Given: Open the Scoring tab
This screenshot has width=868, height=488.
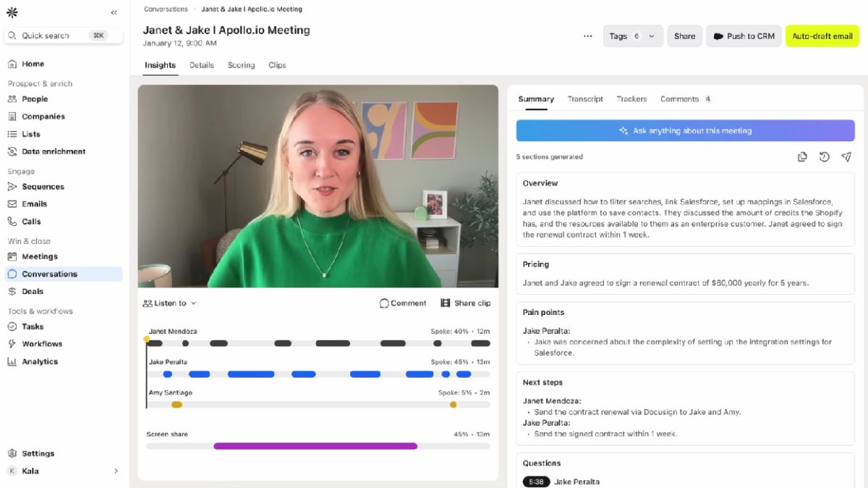Looking at the screenshot, I should coord(241,65).
